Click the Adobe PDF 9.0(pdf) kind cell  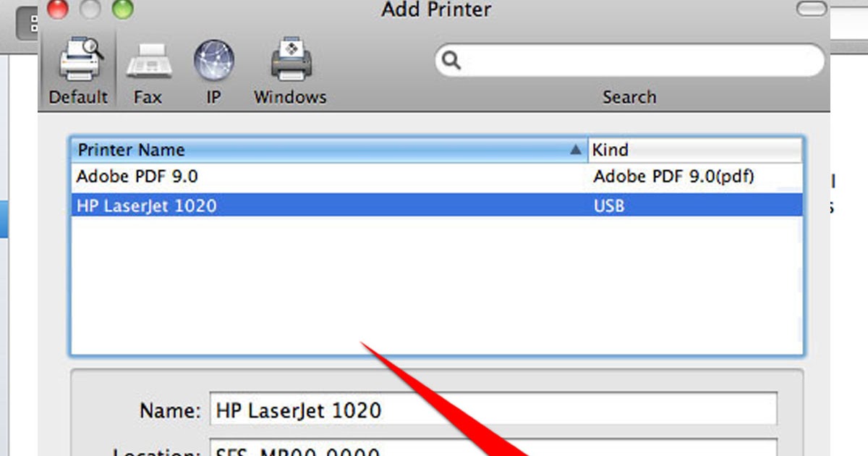click(x=673, y=177)
